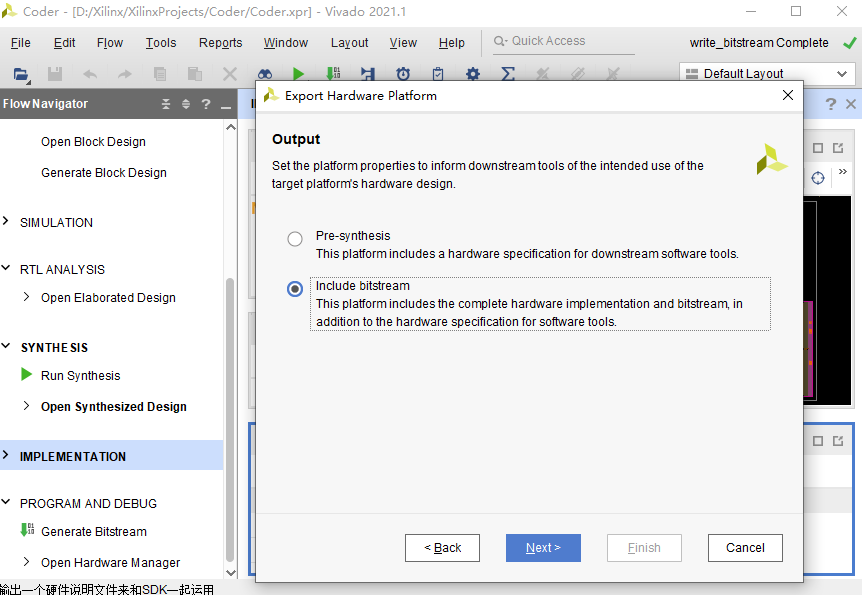The image size is (862, 595).
Task: Expand the IMPLEMENTATION section
Action: click(x=7, y=456)
